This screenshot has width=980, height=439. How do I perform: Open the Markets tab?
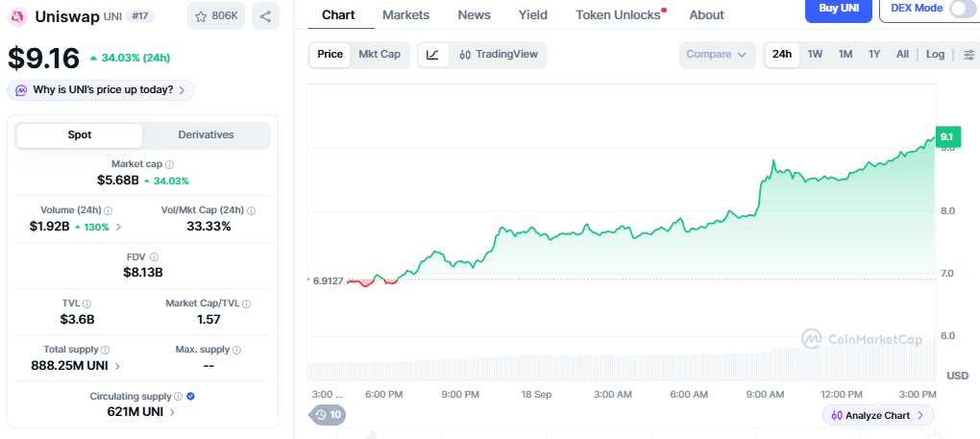coord(405,15)
